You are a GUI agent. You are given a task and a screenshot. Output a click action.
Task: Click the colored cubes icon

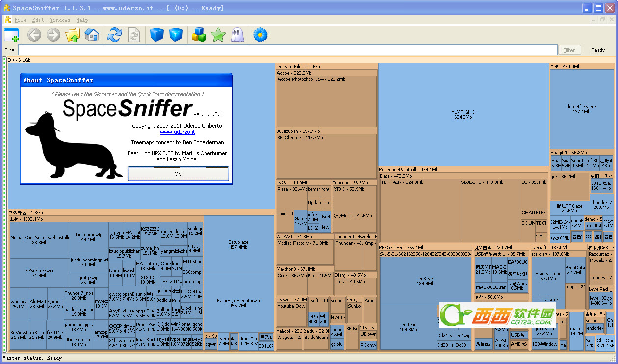[x=199, y=35]
